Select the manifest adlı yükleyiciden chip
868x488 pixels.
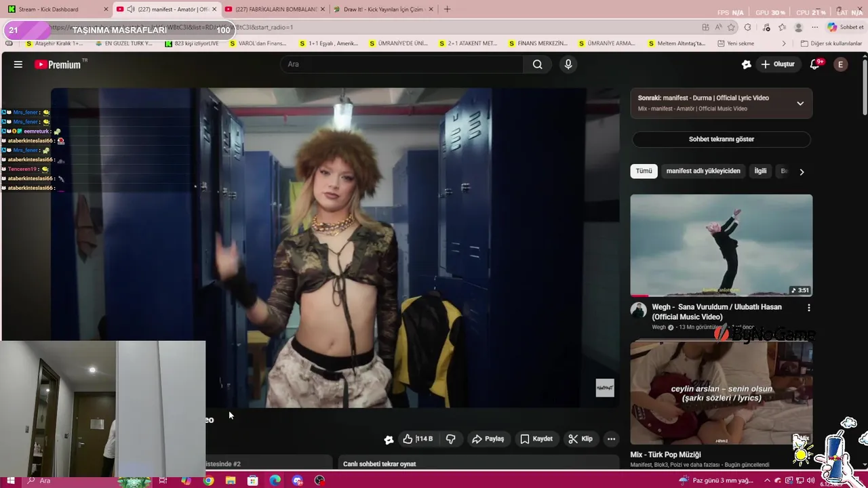(x=703, y=171)
